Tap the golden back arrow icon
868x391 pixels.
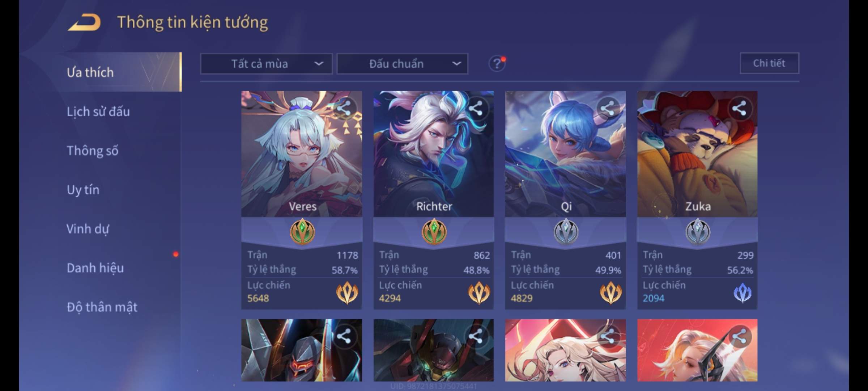click(x=84, y=22)
